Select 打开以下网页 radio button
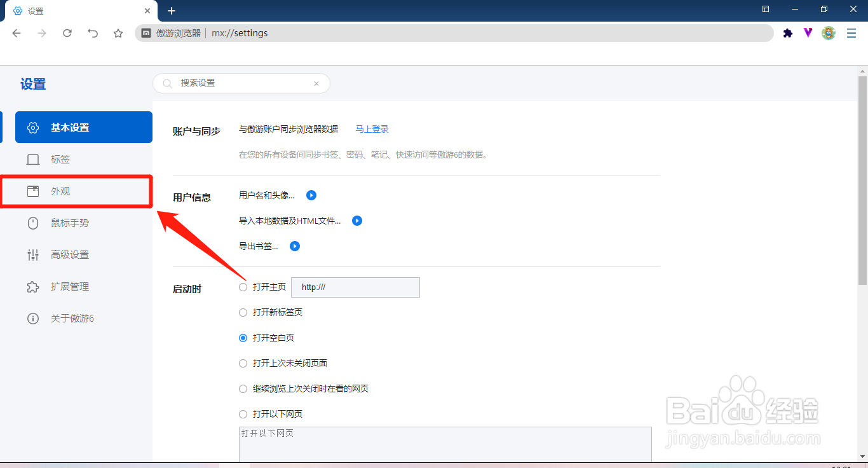868x468 pixels. (x=243, y=415)
